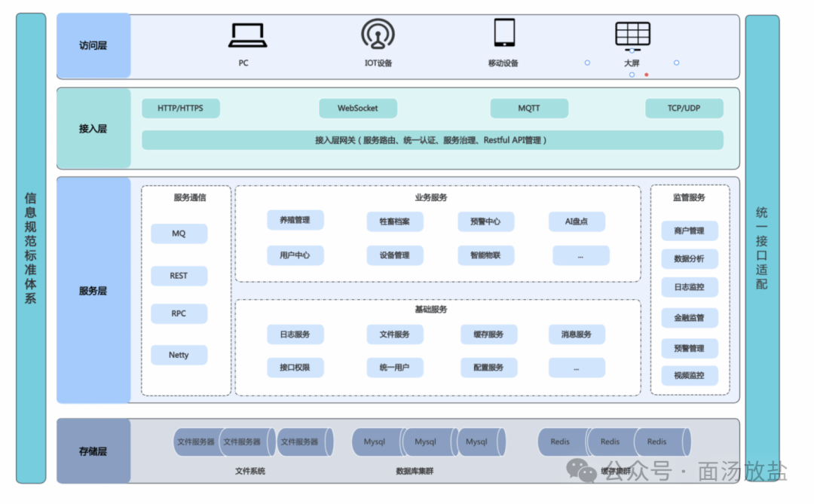Select the 智能物联 service box
The width and height of the screenshot is (814, 504).
(x=486, y=255)
